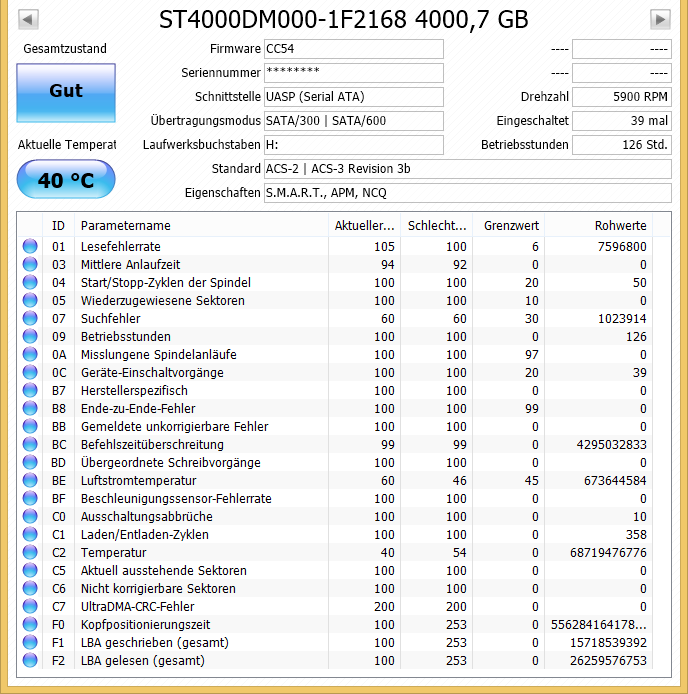Select raw value 358 of Laden/Entladen-Zyklen
This screenshot has height=694, width=688.
tap(636, 535)
